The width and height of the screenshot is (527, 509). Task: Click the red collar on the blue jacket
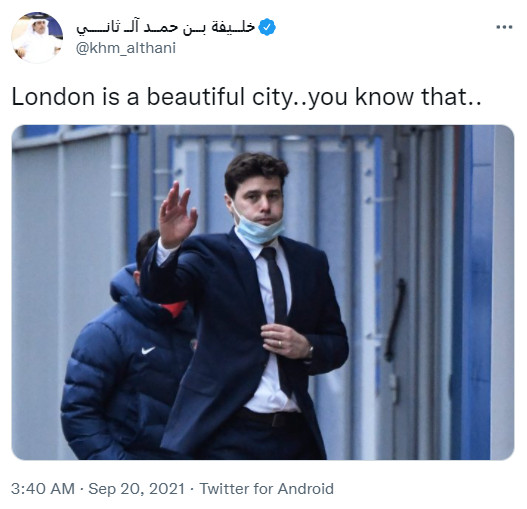174,308
